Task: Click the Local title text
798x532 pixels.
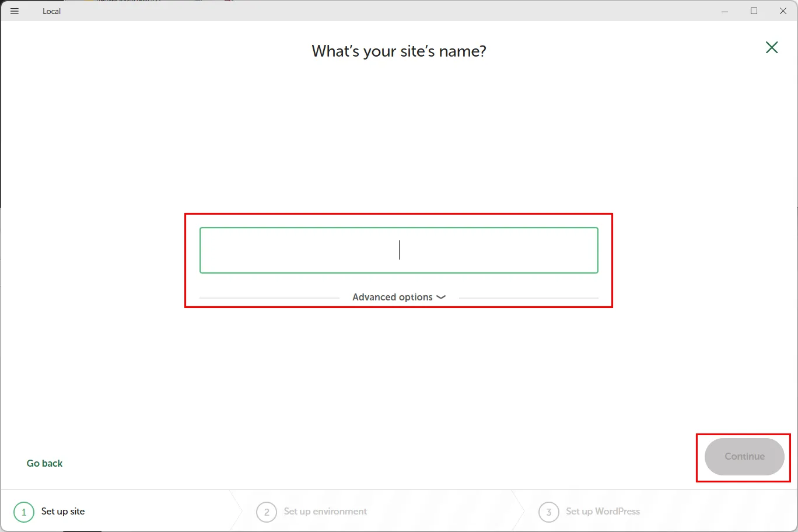Action: 51,11
